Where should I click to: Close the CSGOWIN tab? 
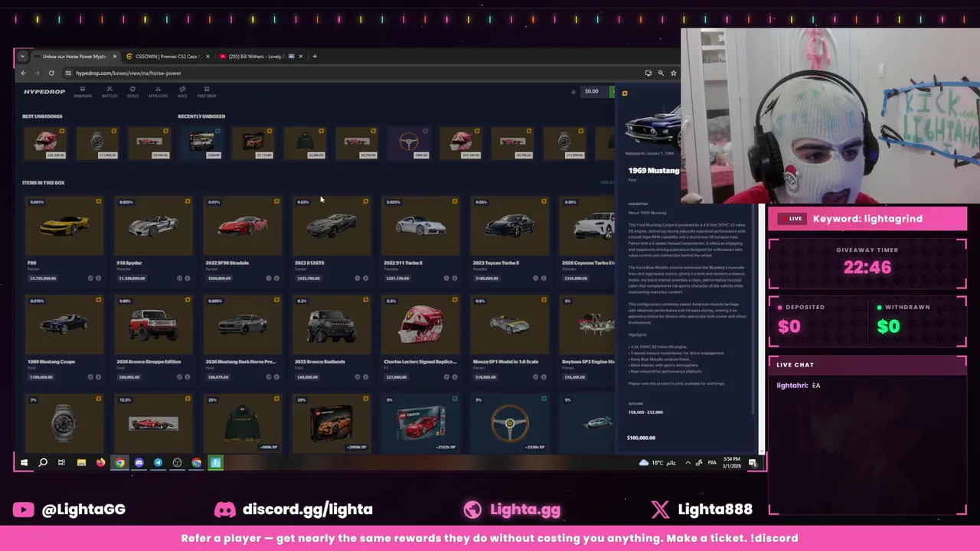coord(207,56)
